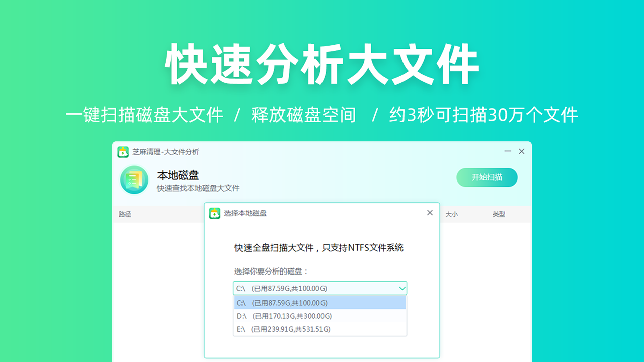Viewport: 644px width, 362px height.
Task: Click the 芝麻清理 app logo in title bar
Action: coord(123,152)
